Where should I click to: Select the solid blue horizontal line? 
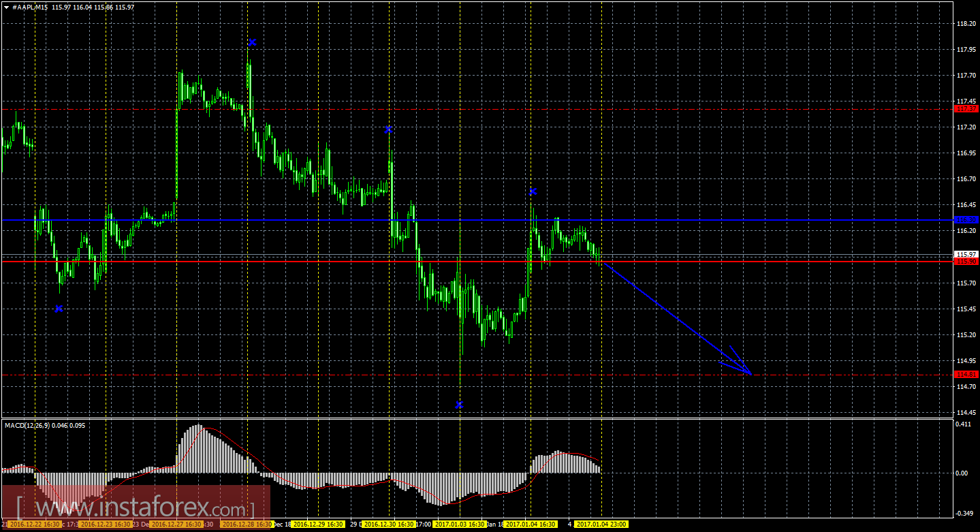tap(477, 219)
